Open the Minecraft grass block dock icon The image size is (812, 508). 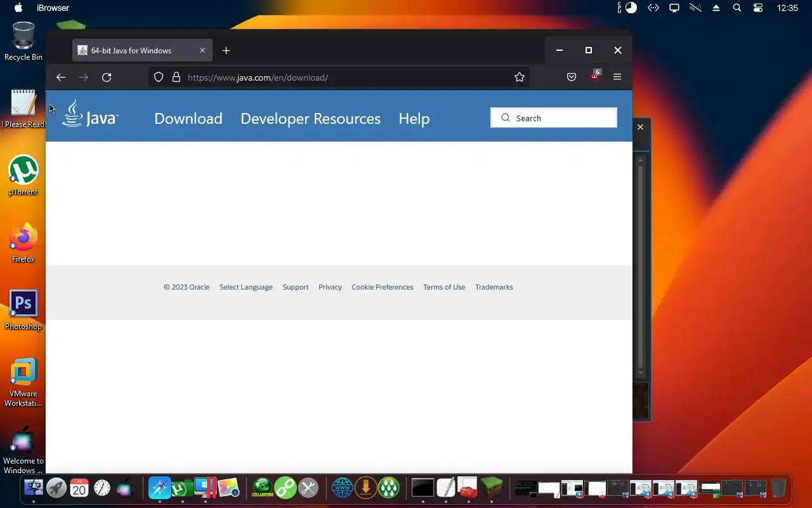pyautogui.click(x=492, y=488)
